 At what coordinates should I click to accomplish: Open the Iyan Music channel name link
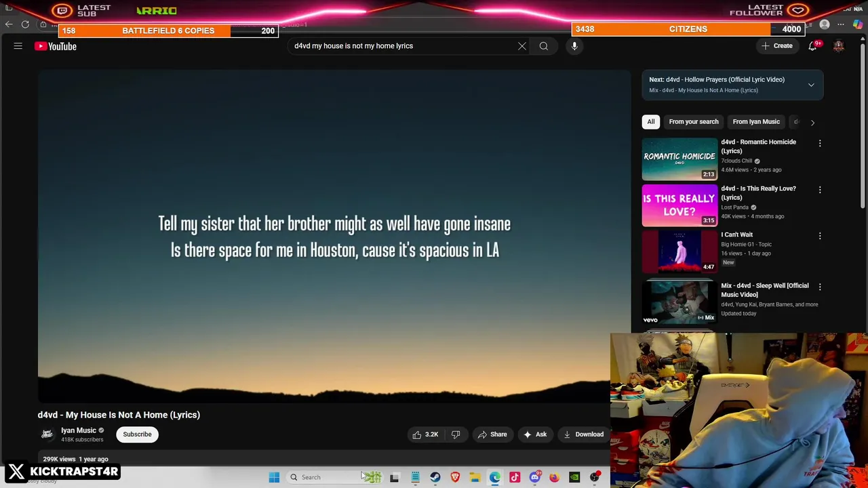pyautogui.click(x=79, y=431)
